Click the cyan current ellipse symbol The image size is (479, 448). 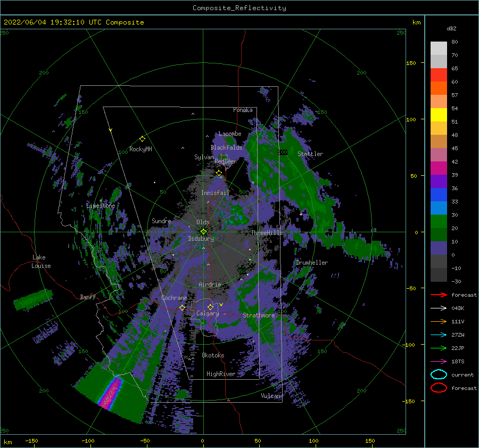pyautogui.click(x=439, y=374)
